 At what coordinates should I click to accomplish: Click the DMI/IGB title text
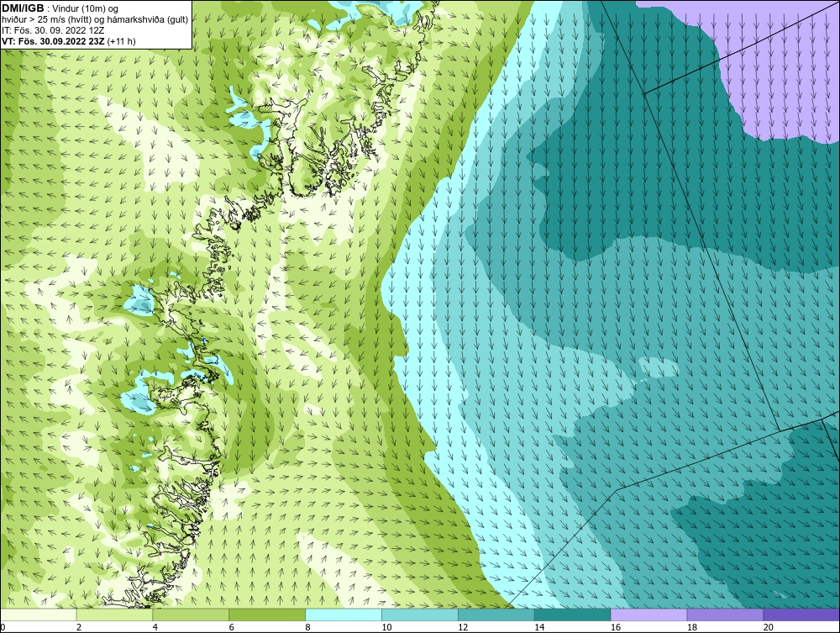coord(23,8)
